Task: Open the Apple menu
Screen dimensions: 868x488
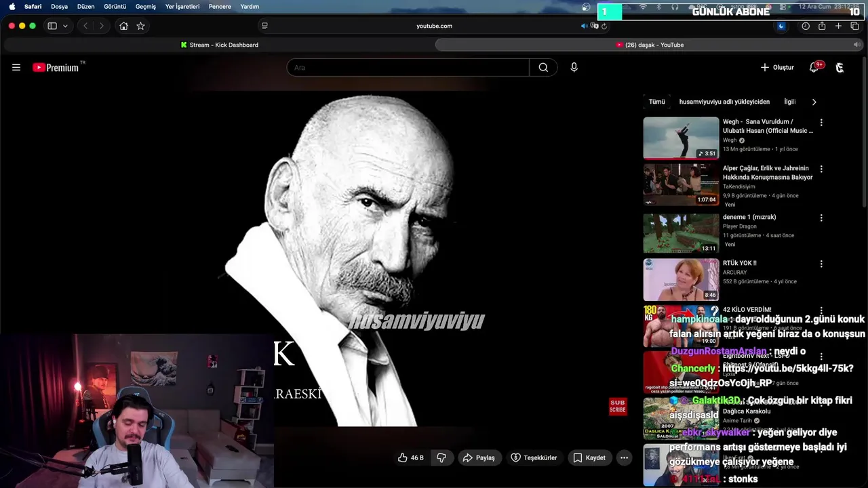Action: click(12, 6)
